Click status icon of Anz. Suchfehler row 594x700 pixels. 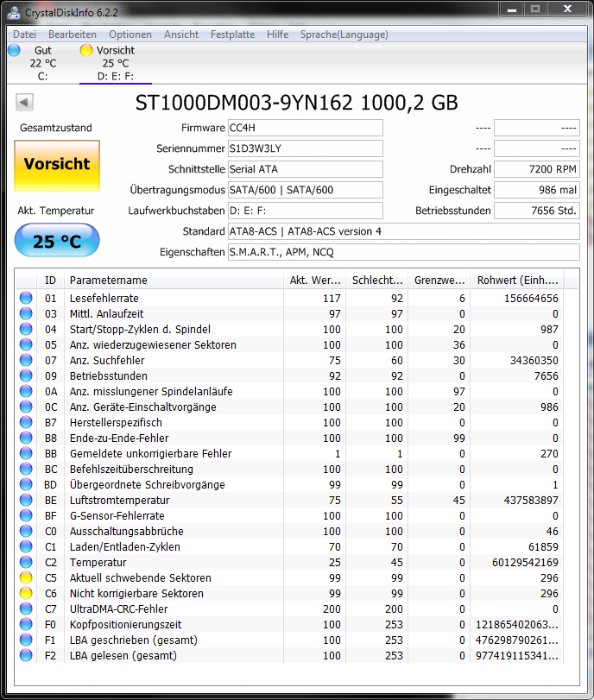[x=26, y=360]
